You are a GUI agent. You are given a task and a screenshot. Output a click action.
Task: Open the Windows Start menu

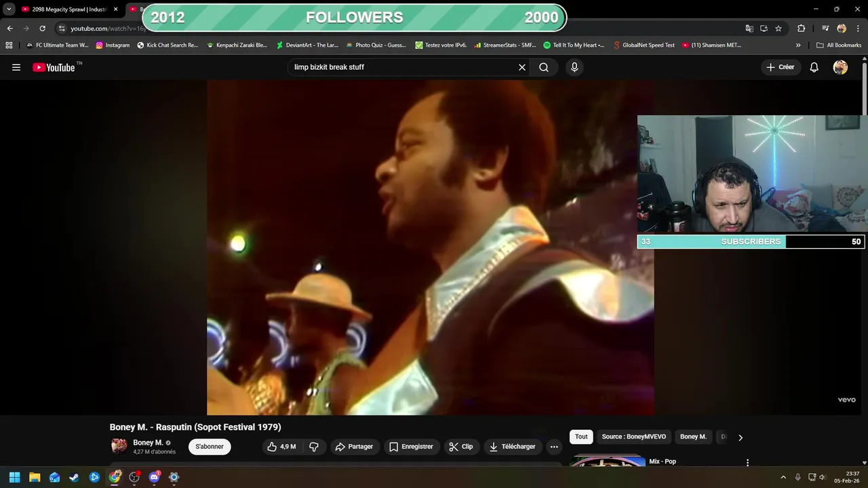(x=14, y=477)
